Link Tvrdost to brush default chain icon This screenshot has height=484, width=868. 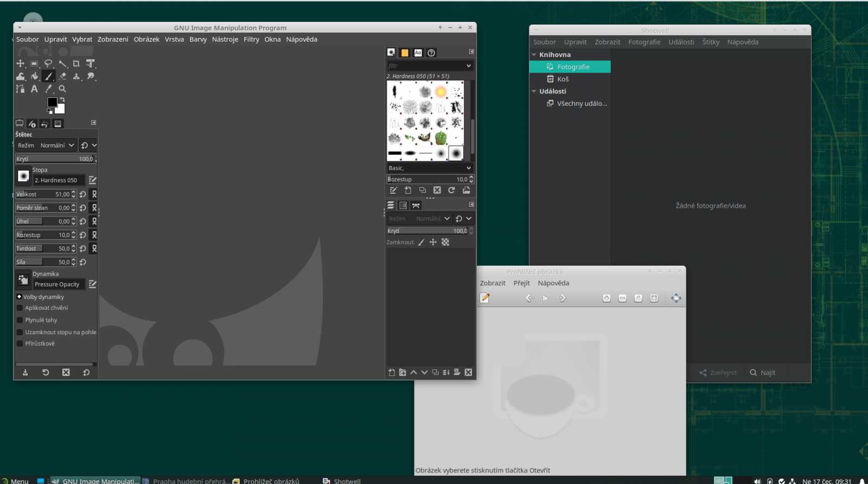tap(94, 249)
